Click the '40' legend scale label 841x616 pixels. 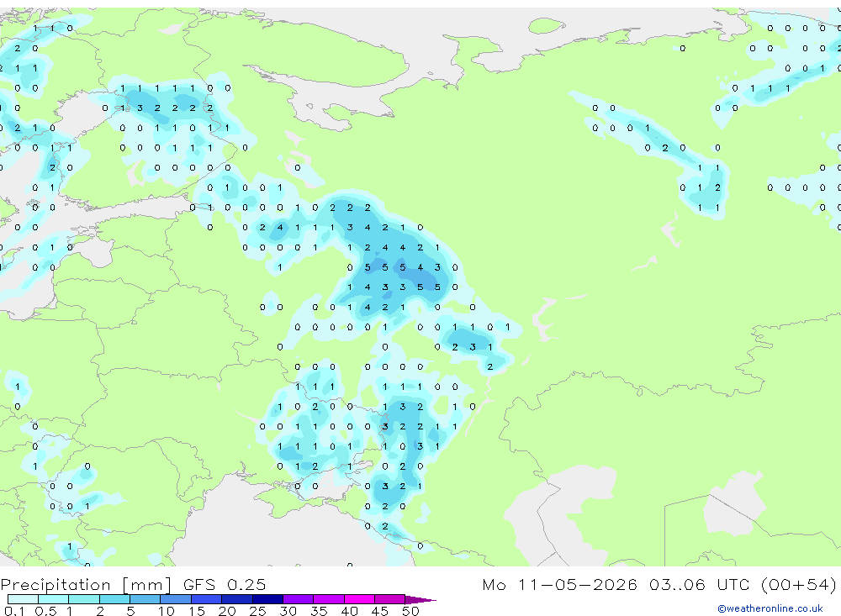tap(349, 611)
